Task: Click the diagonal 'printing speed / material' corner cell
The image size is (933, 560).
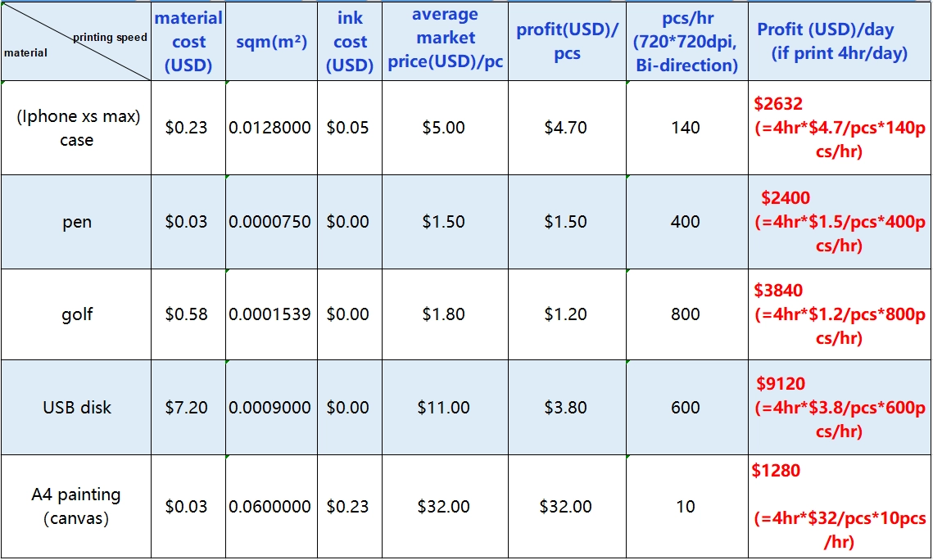Action: (76, 42)
